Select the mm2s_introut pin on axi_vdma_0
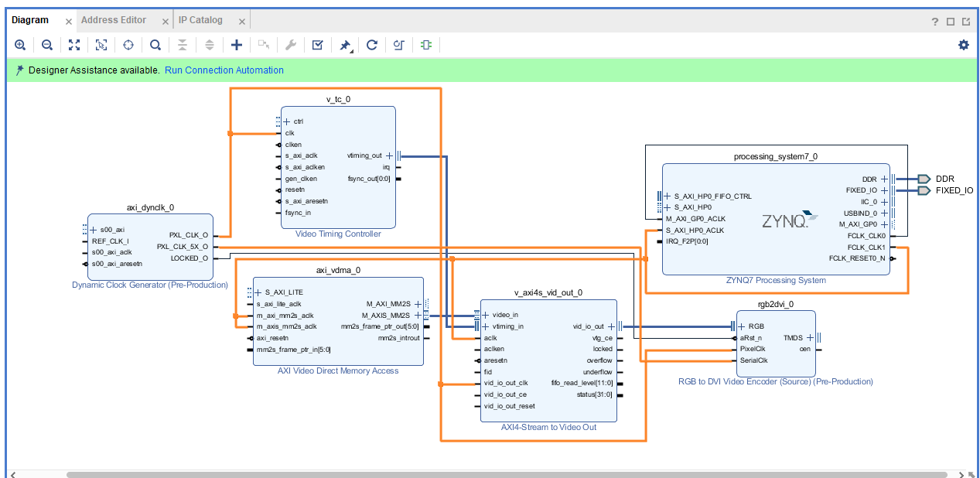The image size is (980, 478). [x=398, y=338]
